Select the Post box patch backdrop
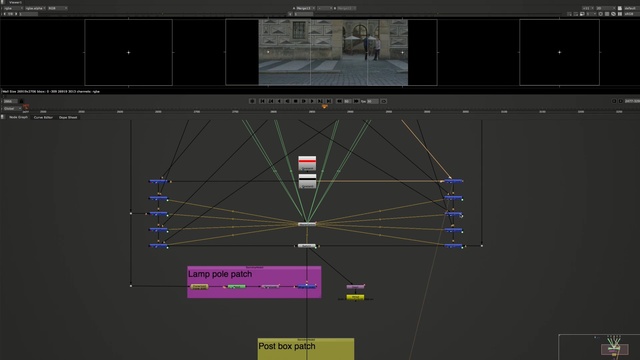 pyautogui.click(x=306, y=349)
